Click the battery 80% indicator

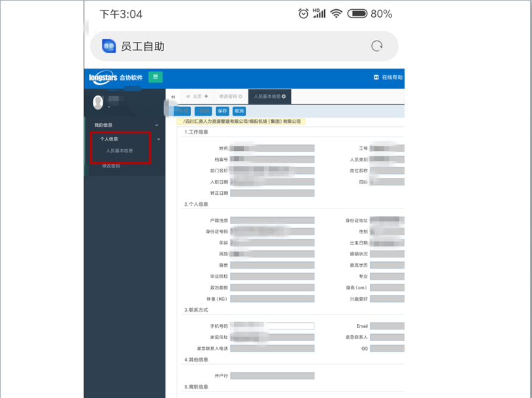pos(369,14)
